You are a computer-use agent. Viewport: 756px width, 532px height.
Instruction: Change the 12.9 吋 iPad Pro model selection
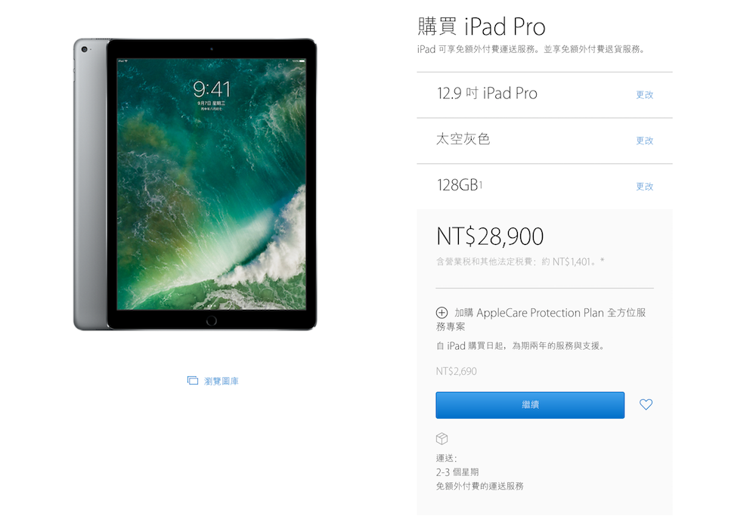644,94
